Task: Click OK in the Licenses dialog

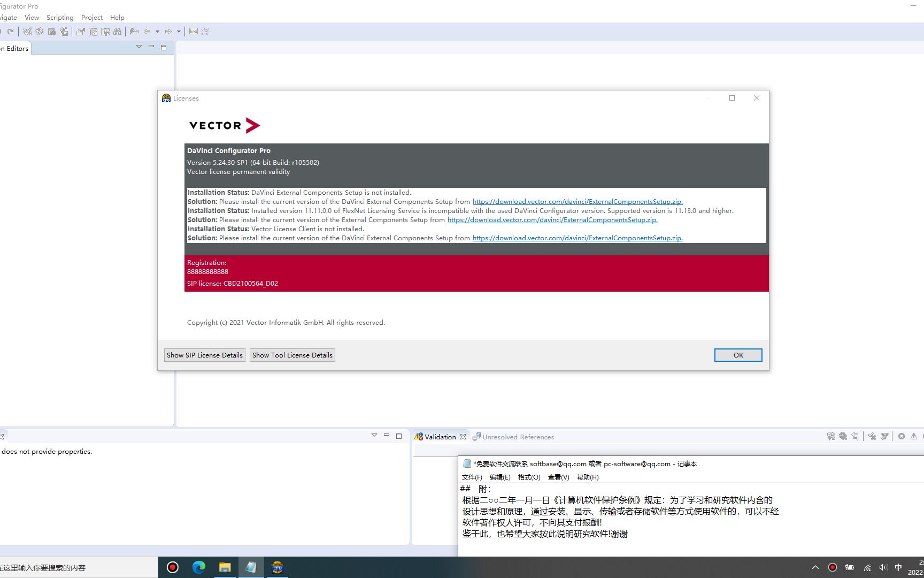Action: point(738,355)
